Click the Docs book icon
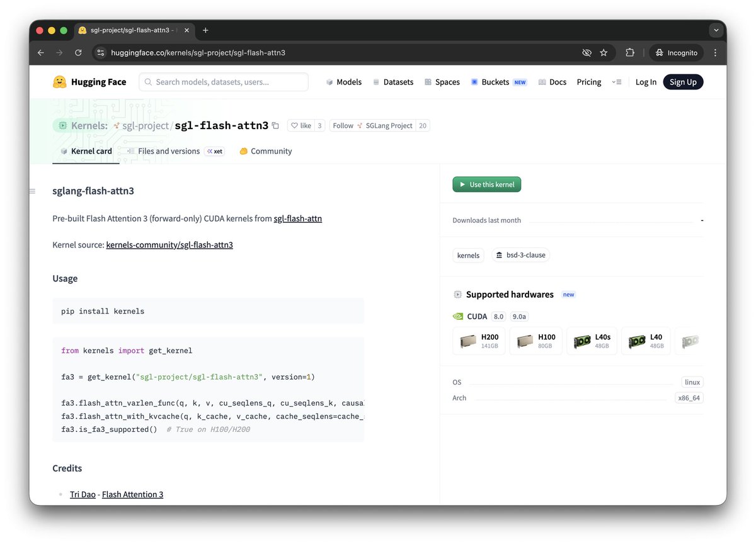This screenshot has width=756, height=544. point(542,82)
